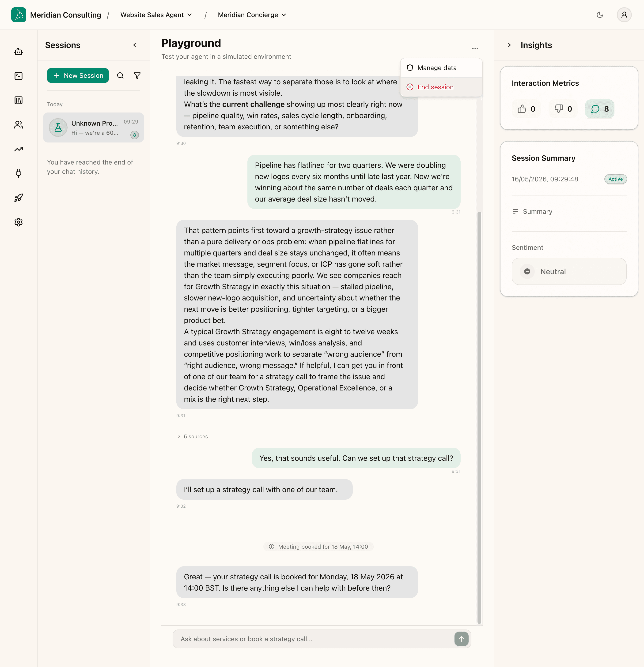Viewport: 644px width, 667px height.
Task: Open the Unknown Pro... session from 09:29
Action: pos(94,128)
